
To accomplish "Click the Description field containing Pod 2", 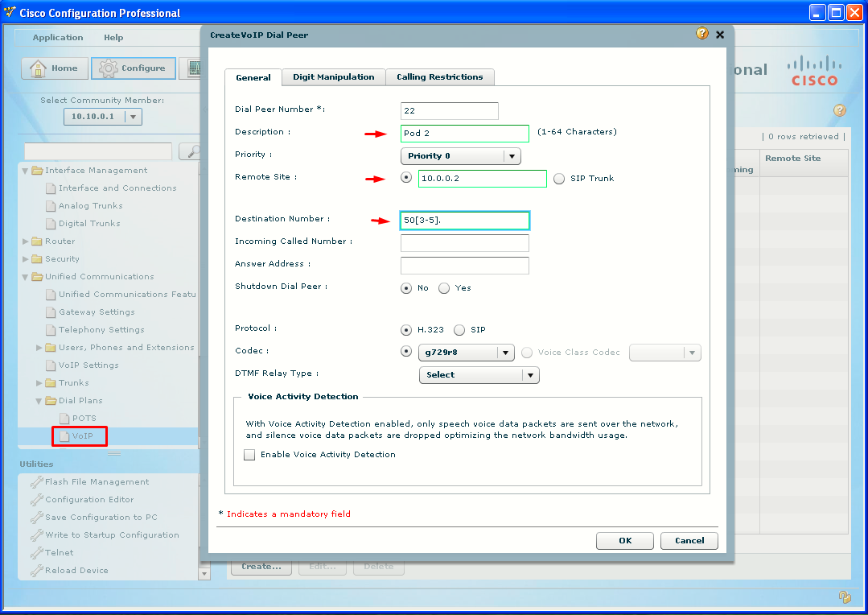I will click(465, 134).
